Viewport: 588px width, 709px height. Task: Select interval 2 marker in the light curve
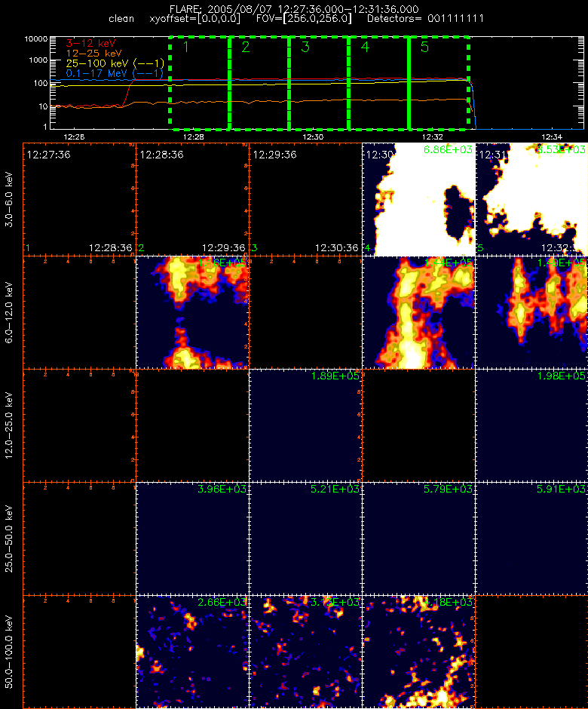pyautogui.click(x=246, y=47)
